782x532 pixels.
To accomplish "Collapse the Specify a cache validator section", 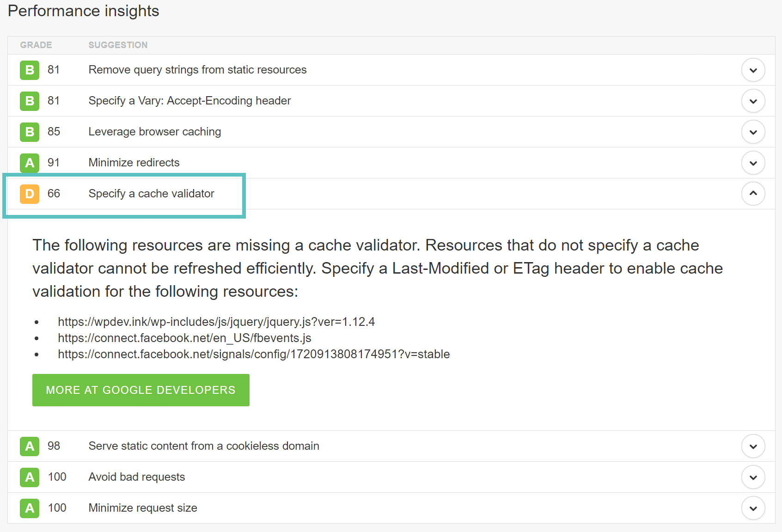I will coord(753,194).
